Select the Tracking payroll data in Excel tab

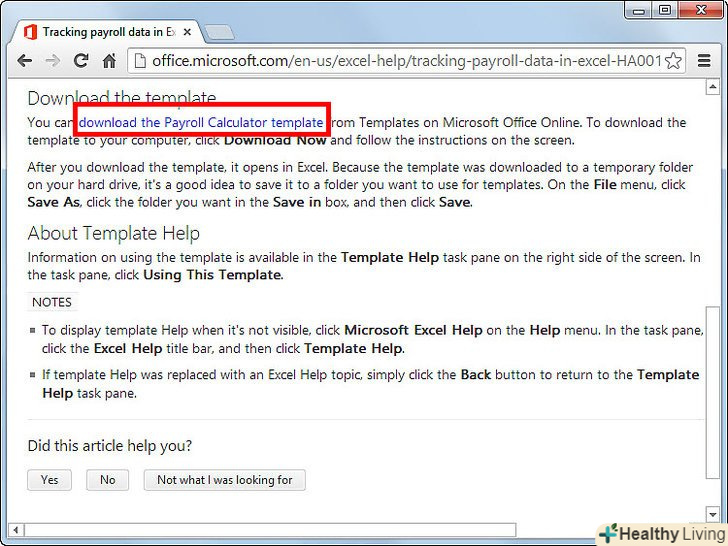[110, 32]
